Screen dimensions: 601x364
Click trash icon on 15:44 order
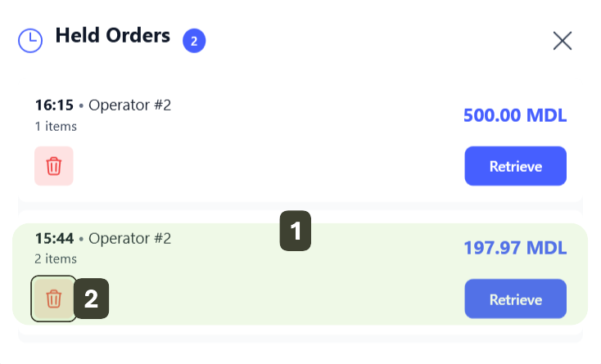(x=54, y=299)
